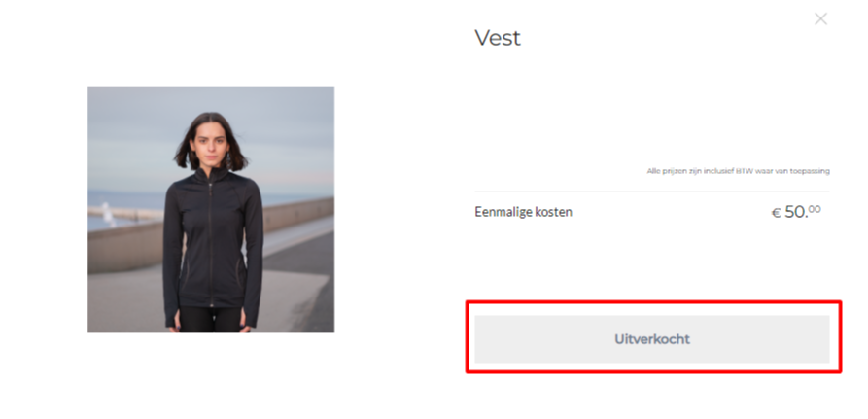Click the model's black leggings in the photo
868x419 pixels.
pyautogui.click(x=210, y=320)
